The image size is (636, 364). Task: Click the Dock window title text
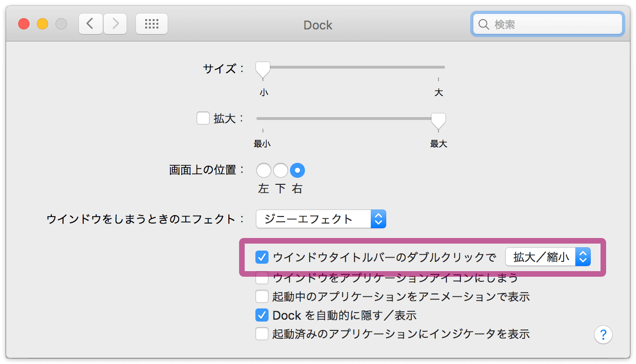(318, 25)
